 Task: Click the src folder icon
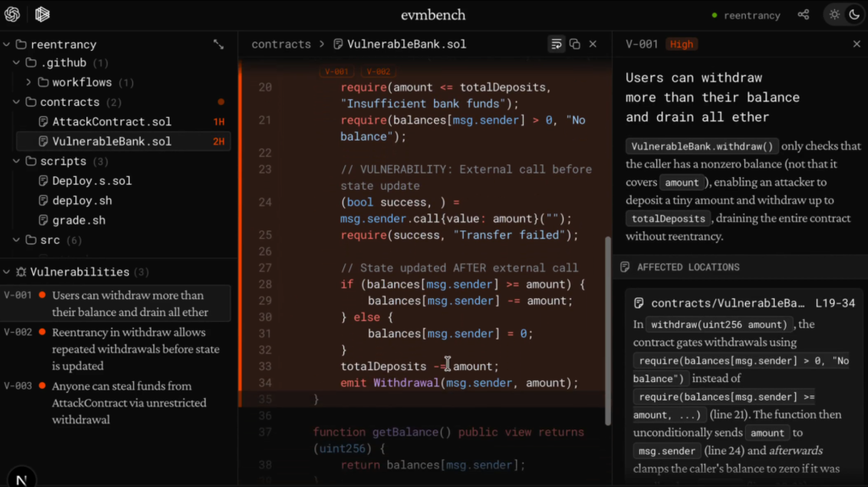(x=31, y=241)
